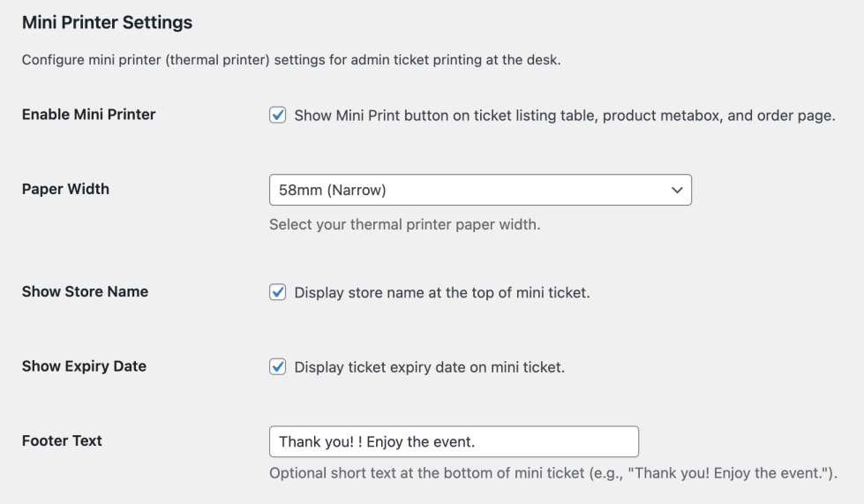Uncheck the Show Expiry Date checkbox

click(278, 367)
